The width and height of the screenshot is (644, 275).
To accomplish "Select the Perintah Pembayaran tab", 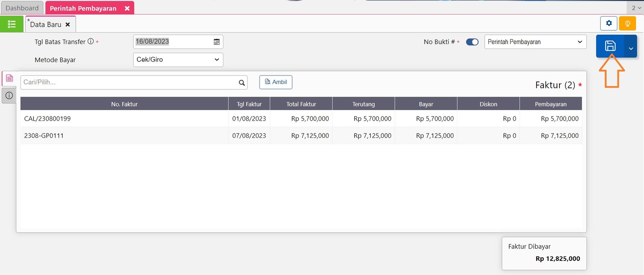I will pos(83,8).
